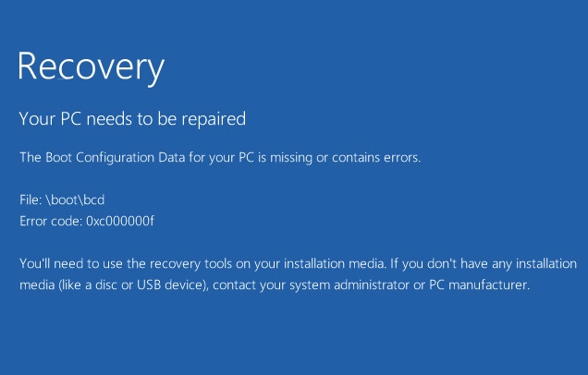Viewport: 588px width, 375px height.
Task: Click the word "repaired" in the subheading
Action: coord(217,118)
